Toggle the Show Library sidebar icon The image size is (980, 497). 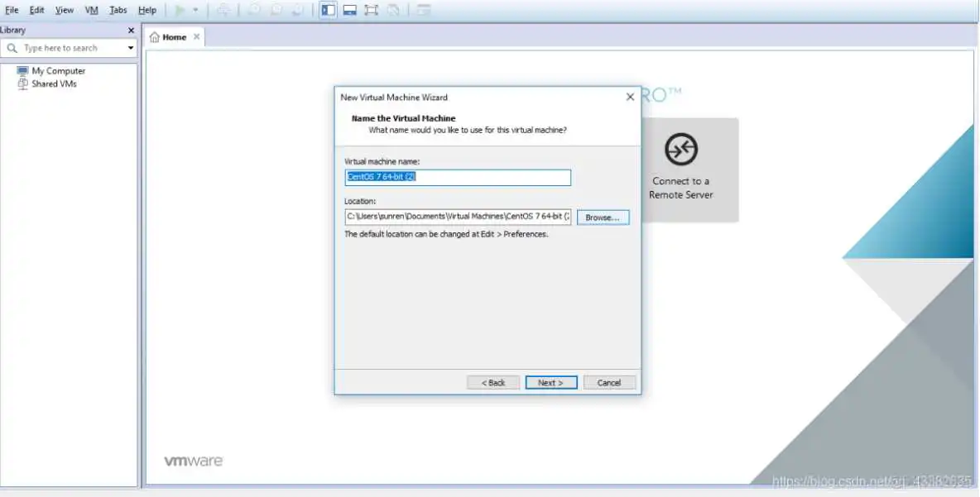pyautogui.click(x=329, y=10)
